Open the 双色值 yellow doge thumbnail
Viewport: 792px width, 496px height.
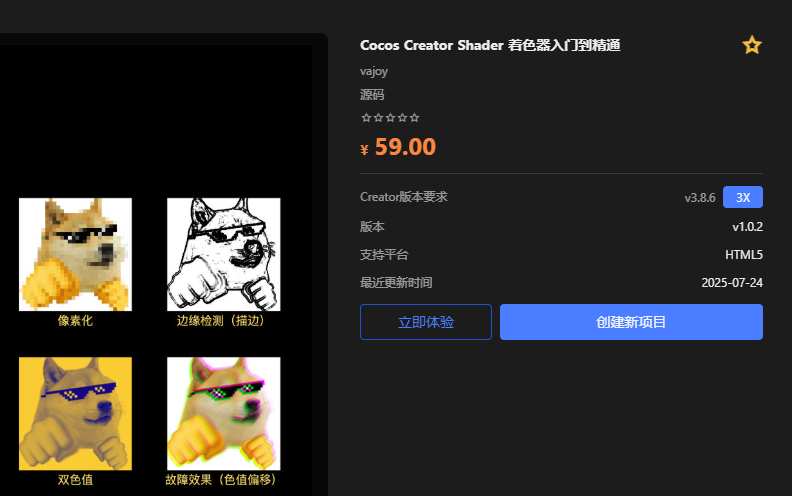tap(75, 414)
